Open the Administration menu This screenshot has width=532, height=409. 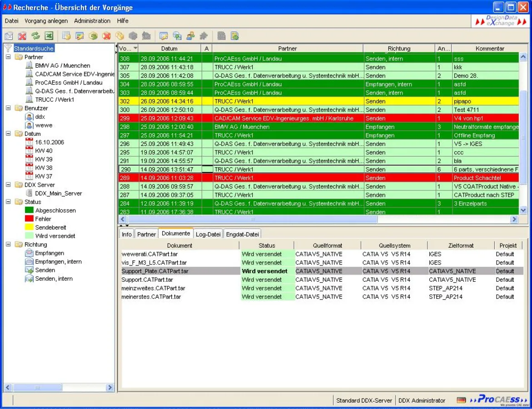92,21
